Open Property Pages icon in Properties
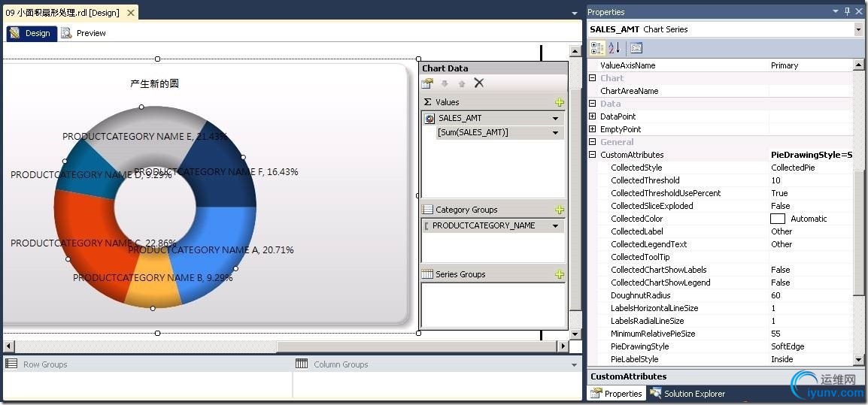The width and height of the screenshot is (868, 405). click(x=636, y=48)
